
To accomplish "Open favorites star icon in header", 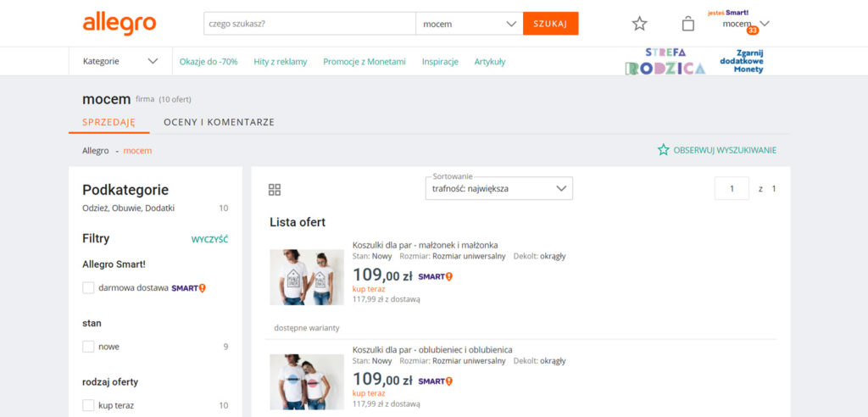I will tap(639, 24).
